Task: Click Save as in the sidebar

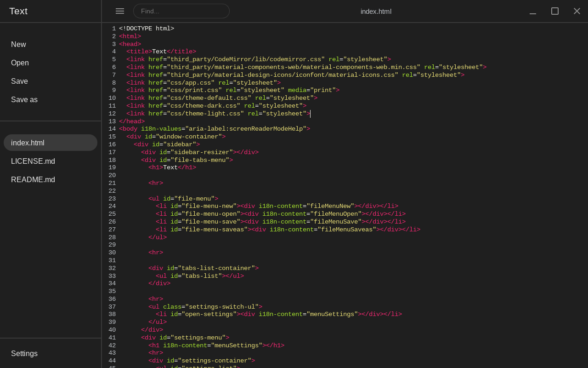Action: click(x=24, y=100)
